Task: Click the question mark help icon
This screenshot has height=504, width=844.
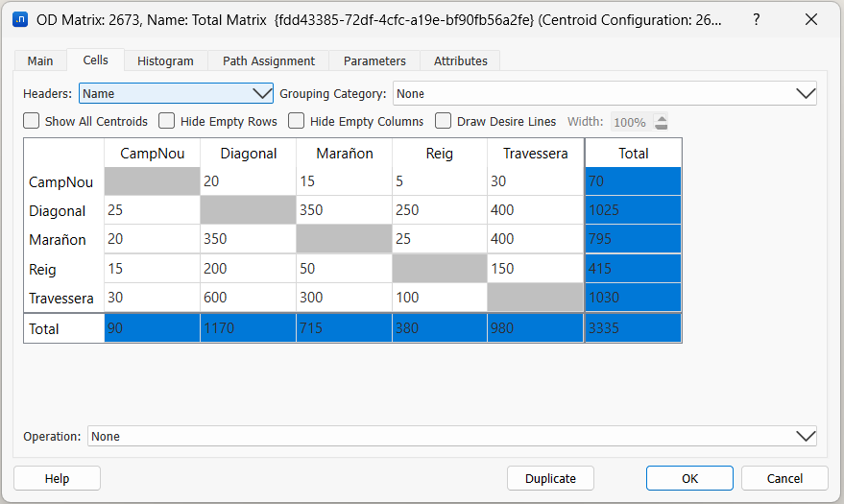Action: click(x=756, y=19)
